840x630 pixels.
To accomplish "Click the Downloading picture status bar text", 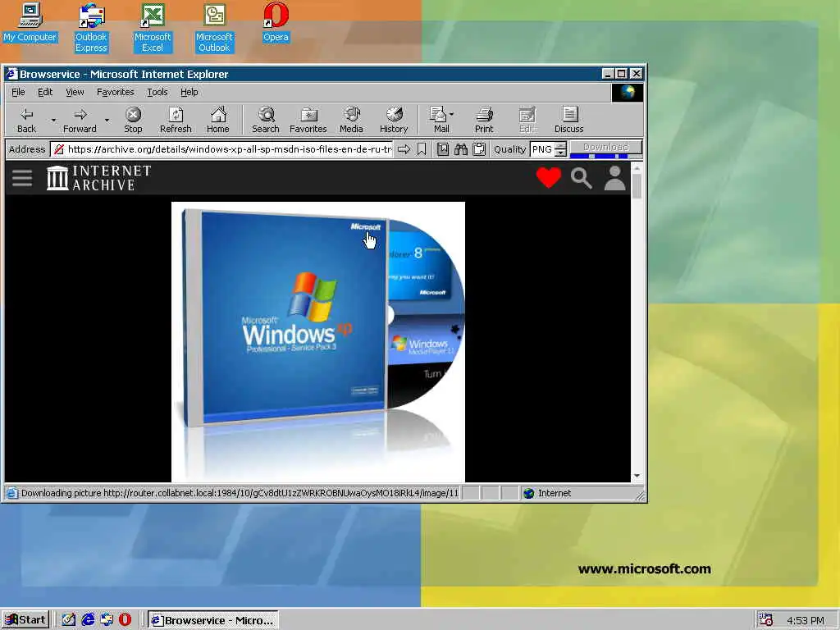I will [x=240, y=493].
